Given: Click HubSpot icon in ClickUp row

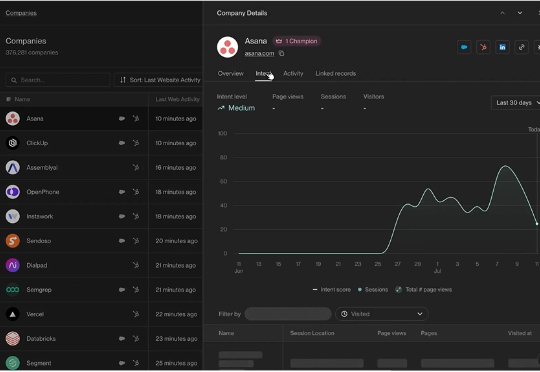Looking at the screenshot, I should pos(136,143).
